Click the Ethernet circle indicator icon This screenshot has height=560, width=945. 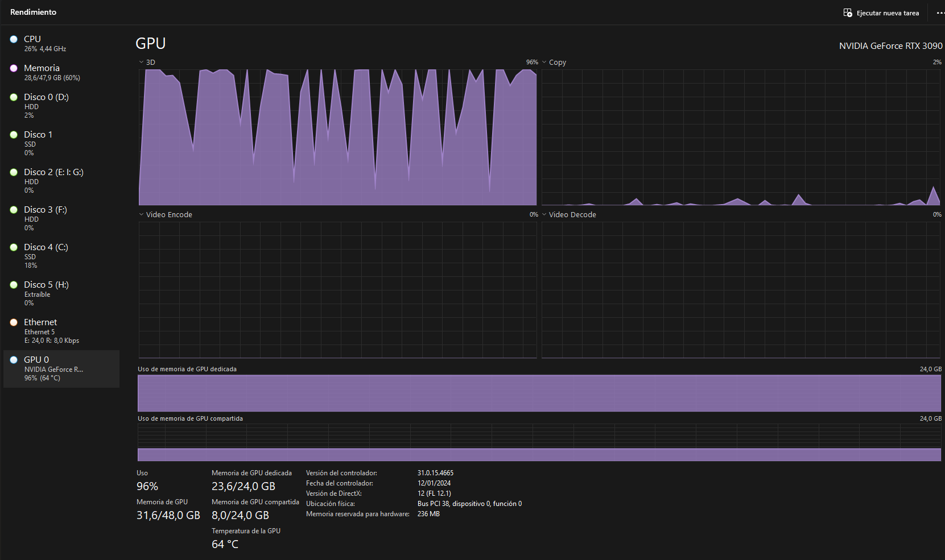pyautogui.click(x=14, y=322)
